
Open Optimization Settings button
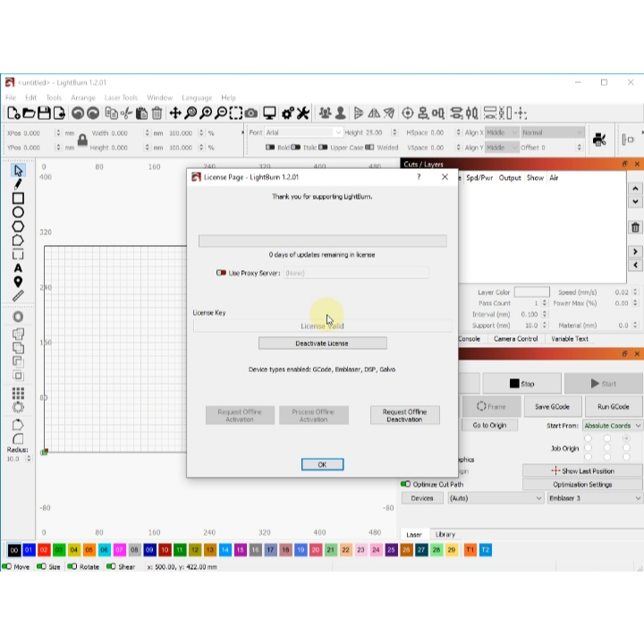pyautogui.click(x=582, y=485)
